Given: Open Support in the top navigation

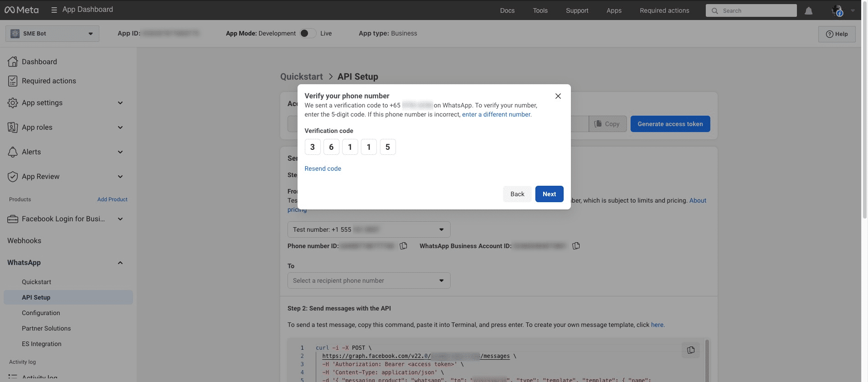Looking at the screenshot, I should click(577, 10).
